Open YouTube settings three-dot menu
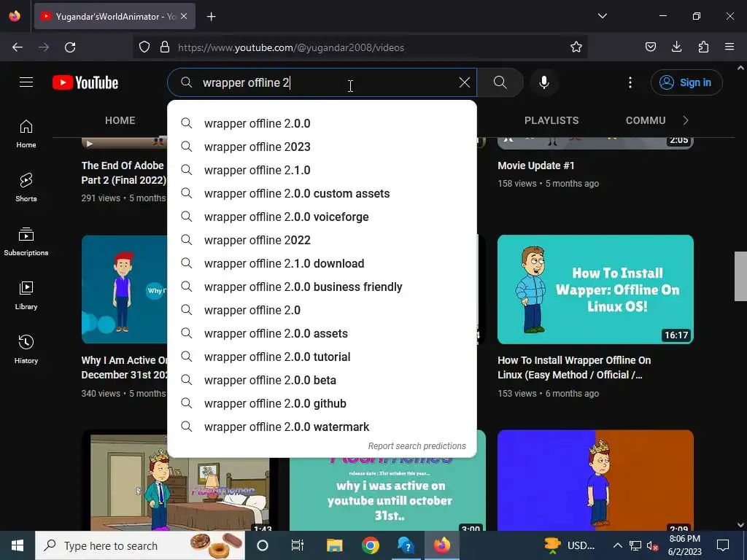 click(630, 82)
